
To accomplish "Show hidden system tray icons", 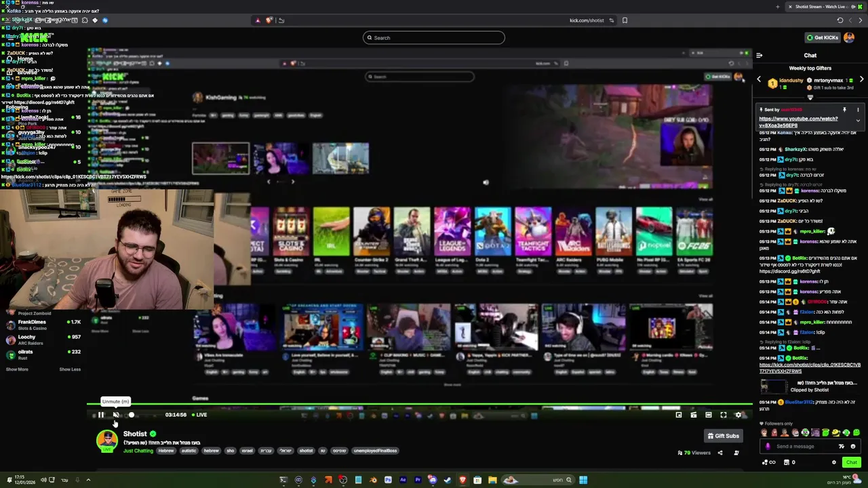I will (88, 481).
